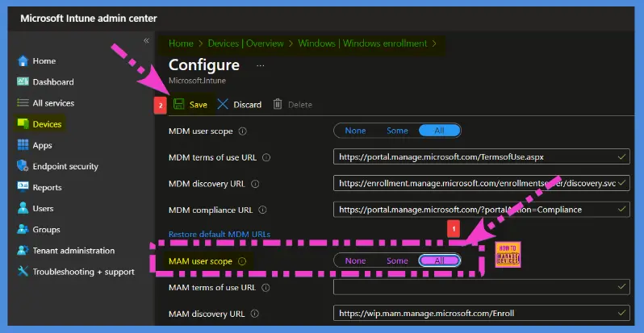Viewport: 644px width, 333px height.
Task: Click the Users label in sidebar
Action: pos(43,208)
